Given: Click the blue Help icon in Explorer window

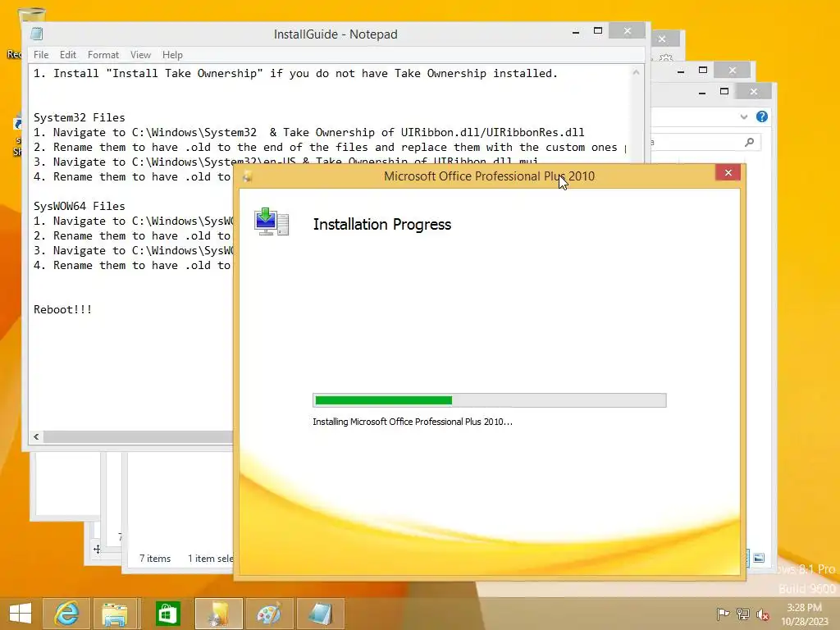Looking at the screenshot, I should coord(762,116).
